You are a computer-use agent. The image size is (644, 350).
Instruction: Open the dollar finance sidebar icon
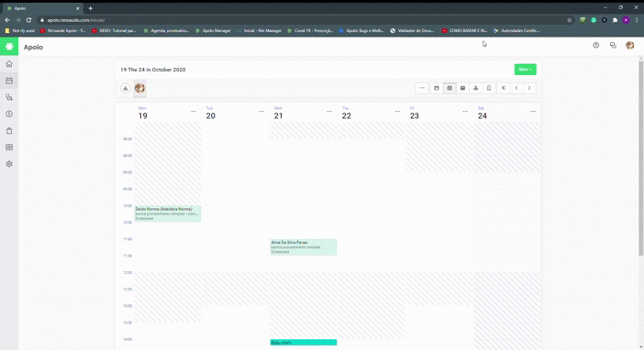tap(9, 114)
